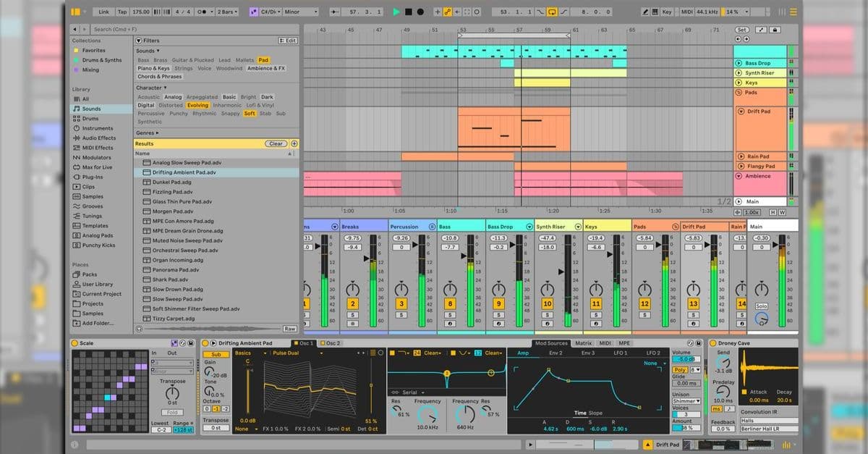Viewport: 868px width, 454px height.
Task: Click the hot-swap icon on the Droney Cave device
Action: click(690, 342)
